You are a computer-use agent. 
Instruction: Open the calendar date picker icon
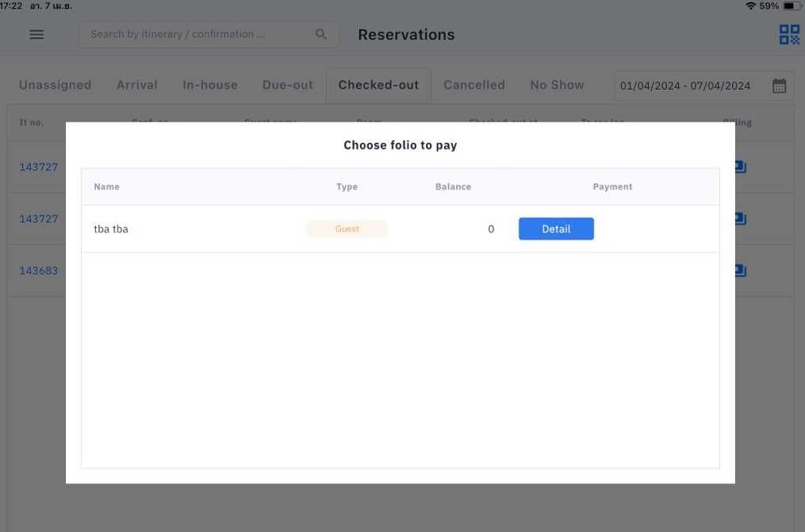[x=779, y=86]
